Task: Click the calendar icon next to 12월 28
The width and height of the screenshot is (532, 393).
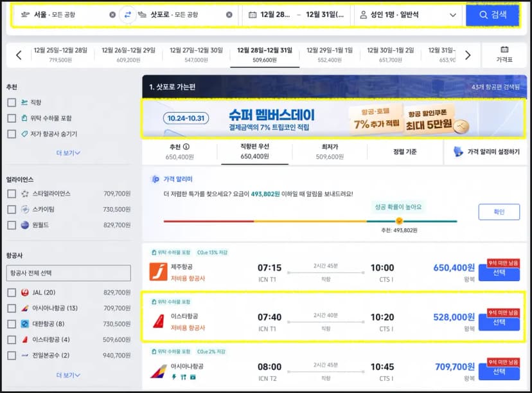Action: tap(253, 15)
